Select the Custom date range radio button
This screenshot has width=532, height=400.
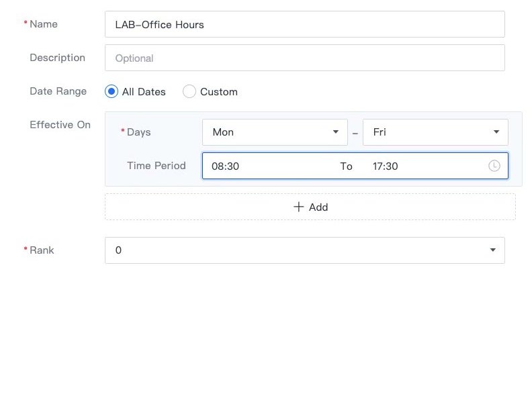coord(189,91)
